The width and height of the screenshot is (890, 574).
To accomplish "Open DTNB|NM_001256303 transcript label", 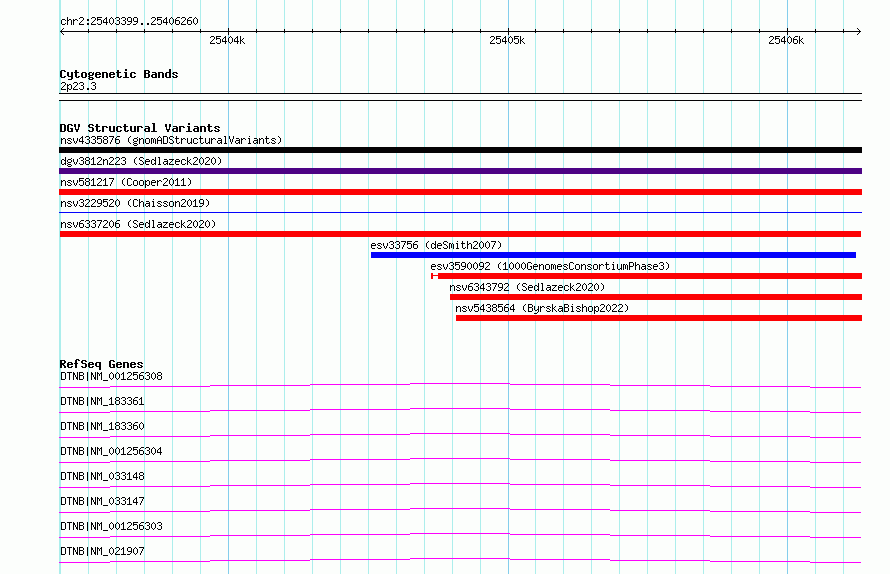I will (111, 526).
